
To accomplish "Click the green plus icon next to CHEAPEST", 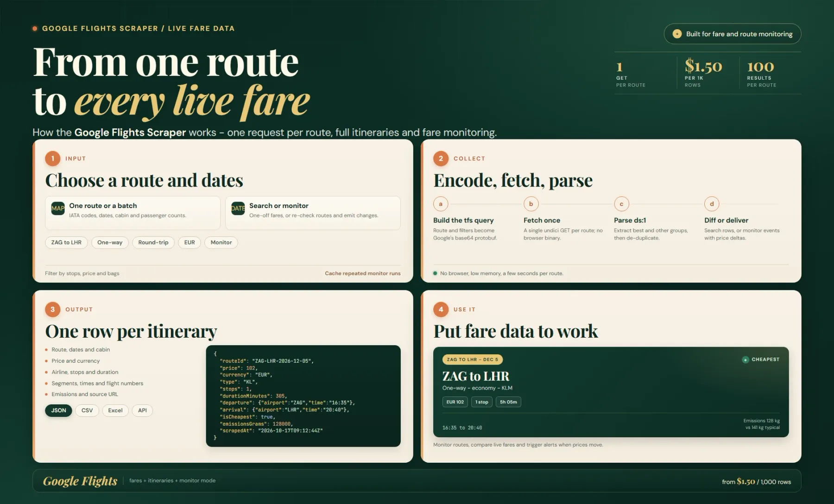I will click(746, 359).
